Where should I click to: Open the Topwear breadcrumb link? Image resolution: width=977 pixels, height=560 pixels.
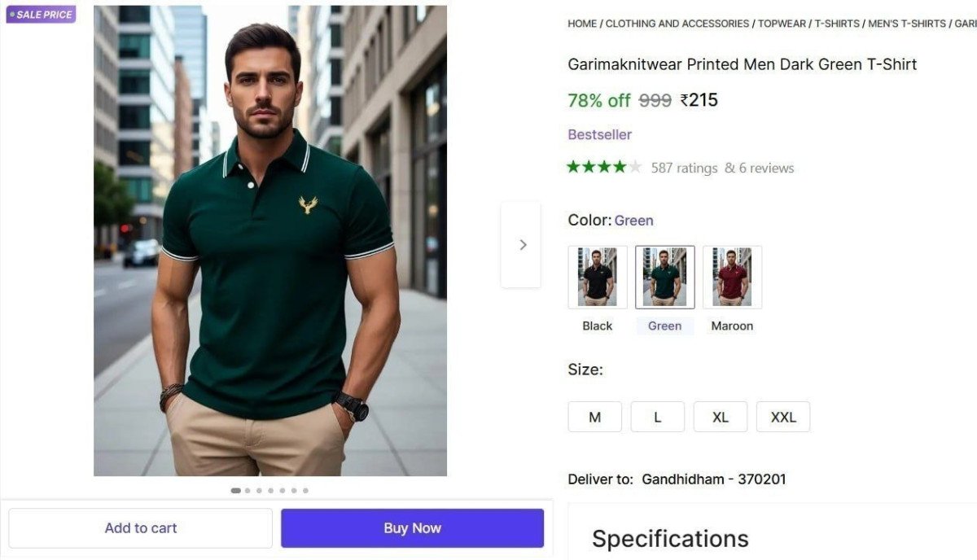[x=782, y=24]
